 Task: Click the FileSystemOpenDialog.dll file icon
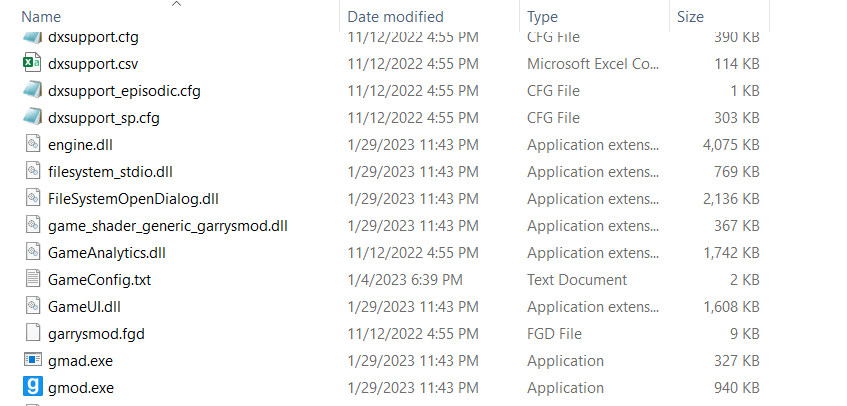[30, 198]
